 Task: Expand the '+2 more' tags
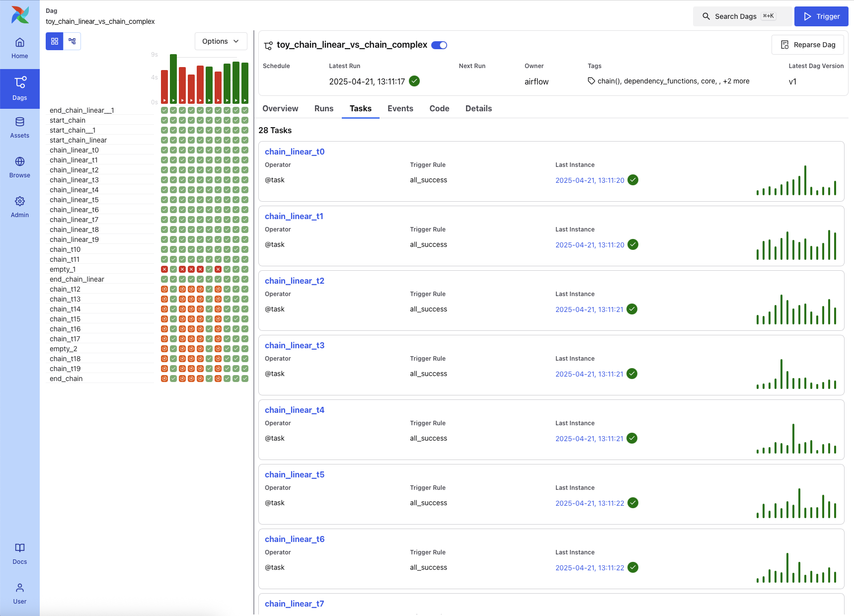coord(736,81)
